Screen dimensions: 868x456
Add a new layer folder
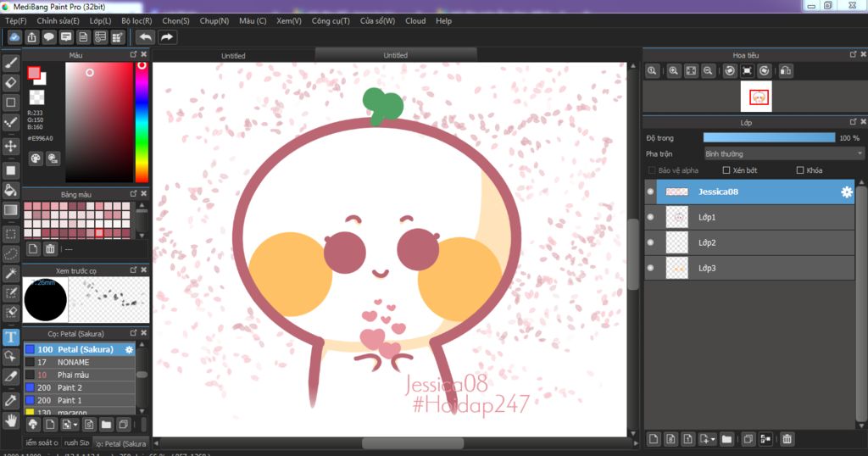(x=726, y=439)
